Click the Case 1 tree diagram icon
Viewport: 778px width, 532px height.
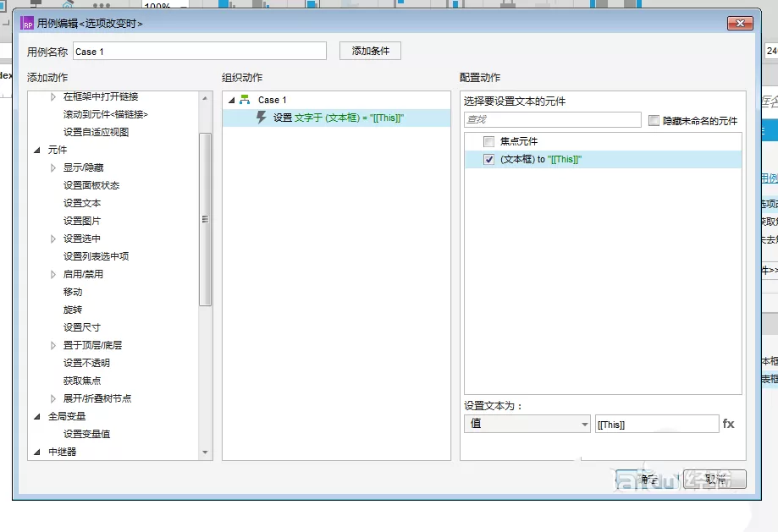click(x=245, y=100)
